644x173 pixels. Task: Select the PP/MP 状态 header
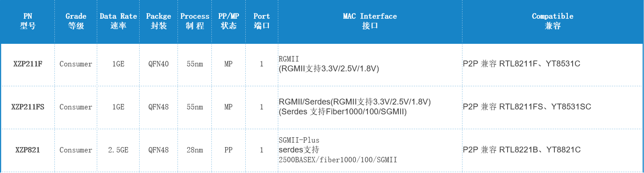[x=229, y=21]
